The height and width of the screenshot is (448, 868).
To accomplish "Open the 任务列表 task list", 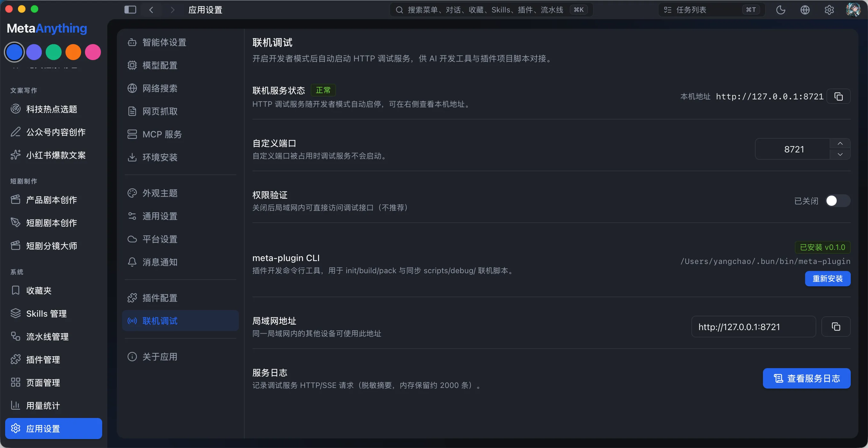I will (711, 10).
